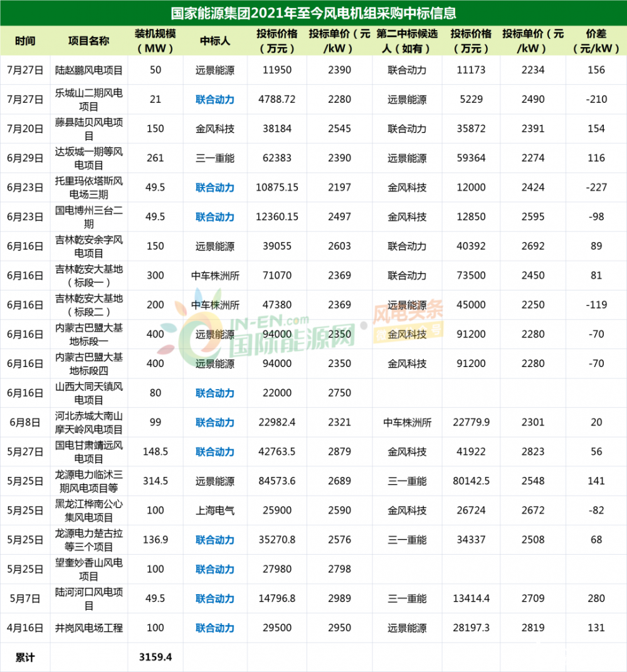Click project cell 国电博州三台二期
The image size is (627, 672).
pos(88,217)
